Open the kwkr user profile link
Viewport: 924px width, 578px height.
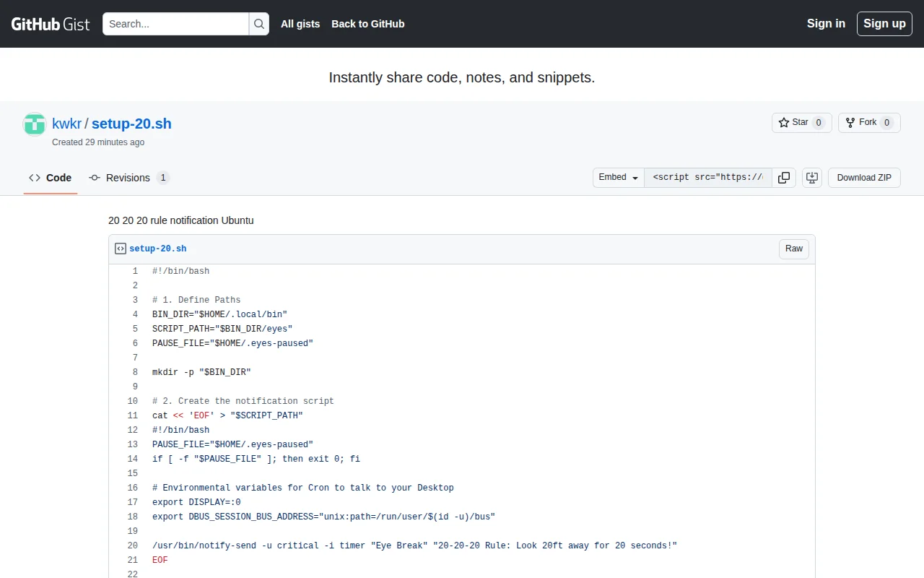(x=67, y=124)
